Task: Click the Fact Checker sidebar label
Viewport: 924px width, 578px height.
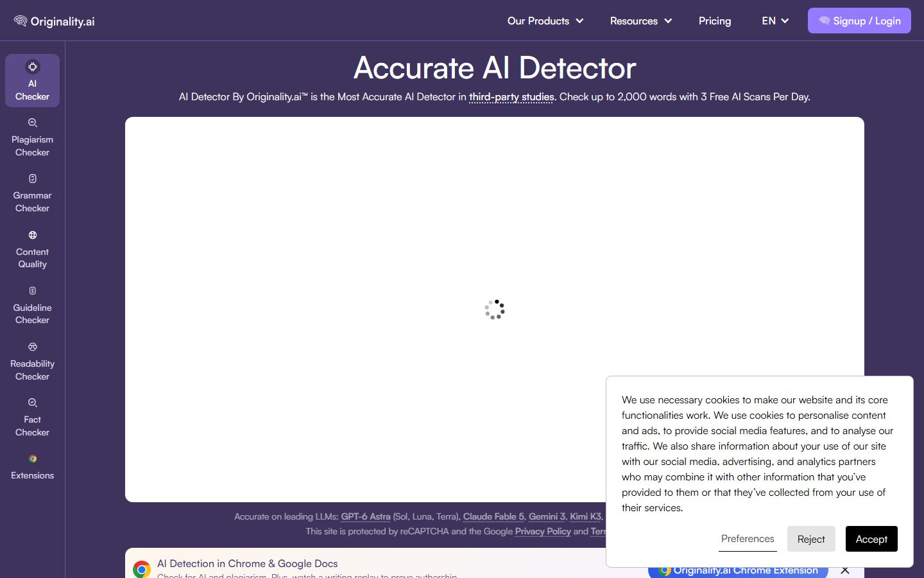Action: tap(32, 426)
